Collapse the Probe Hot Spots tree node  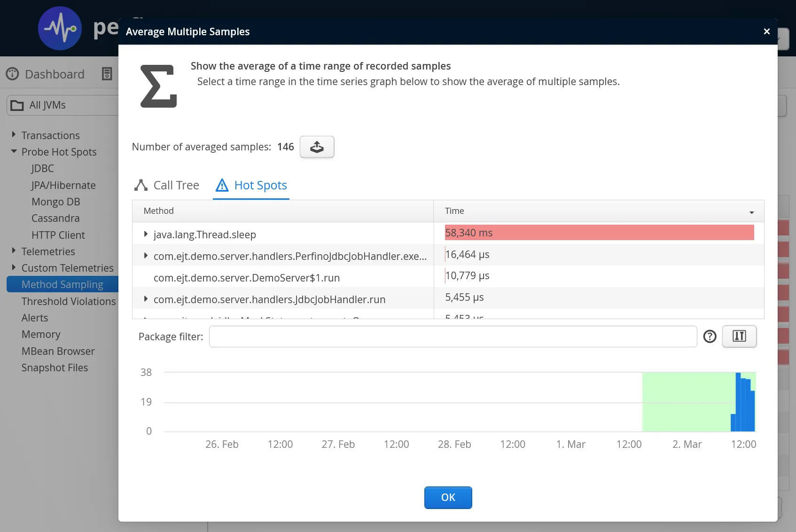[x=14, y=152]
